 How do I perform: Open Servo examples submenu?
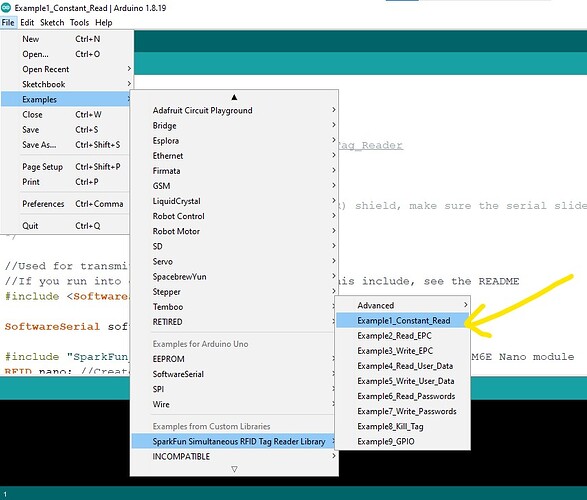(x=234, y=261)
